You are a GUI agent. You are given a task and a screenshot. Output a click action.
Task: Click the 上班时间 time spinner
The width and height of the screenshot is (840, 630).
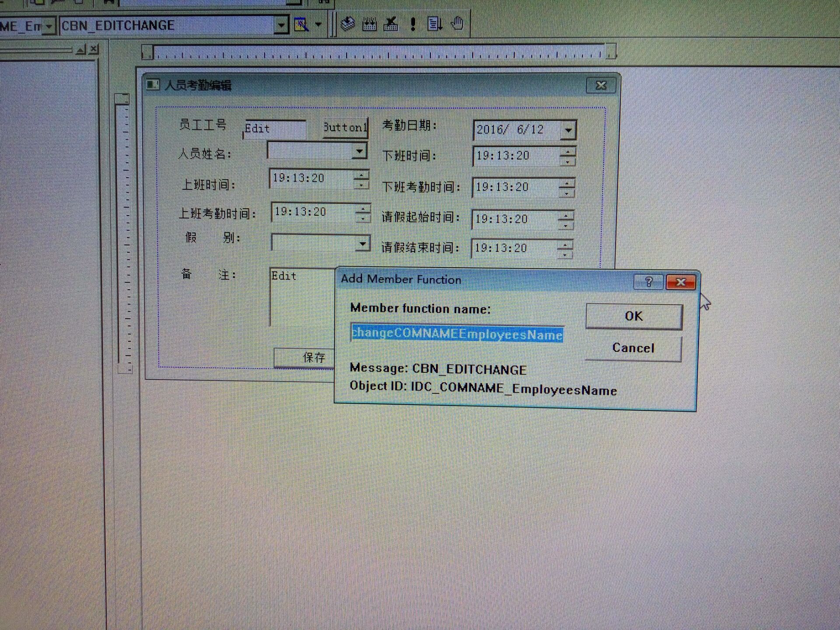click(x=361, y=179)
